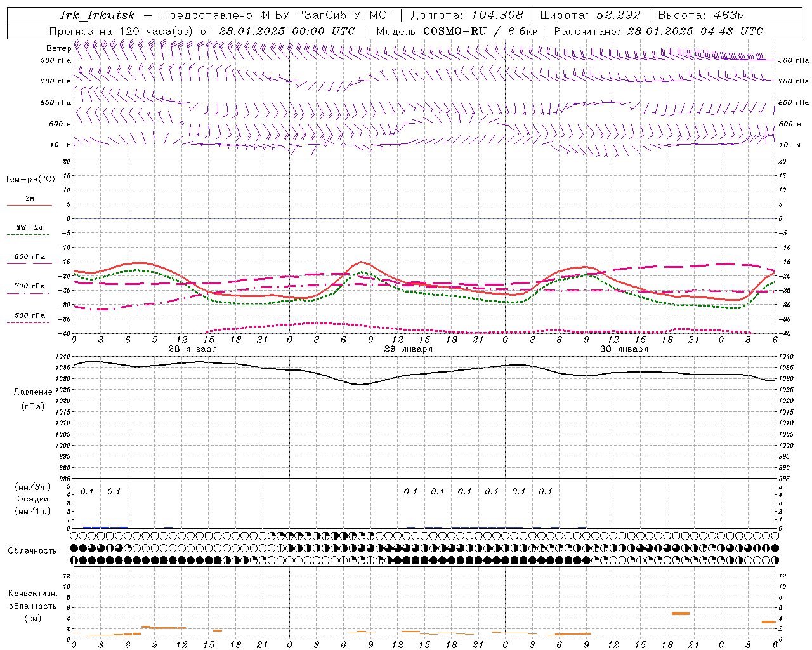Click the date label "29 января"
This screenshot has height=650, width=812.
[408, 349]
